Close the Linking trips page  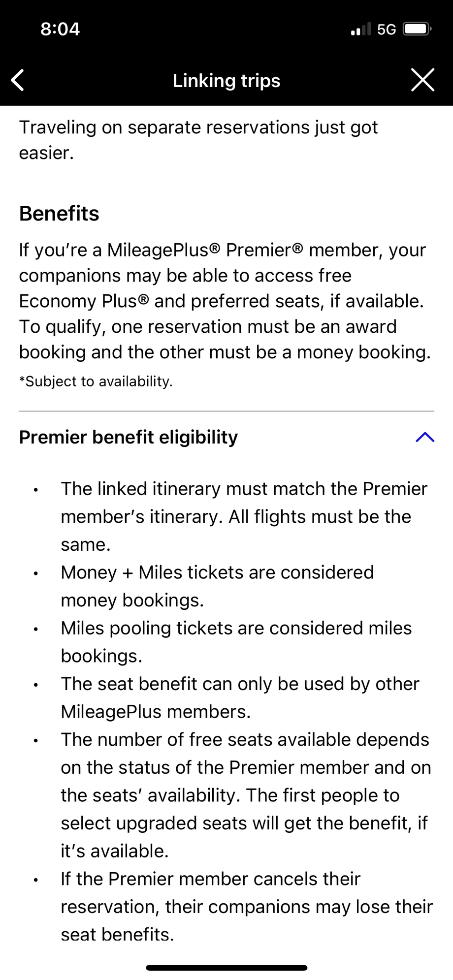(422, 80)
